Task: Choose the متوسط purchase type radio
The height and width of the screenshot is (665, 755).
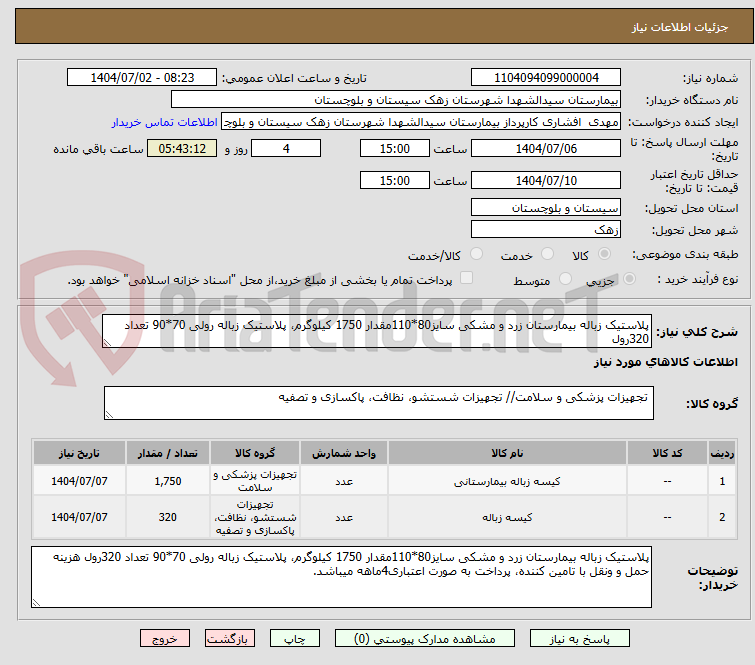Action: point(567,280)
